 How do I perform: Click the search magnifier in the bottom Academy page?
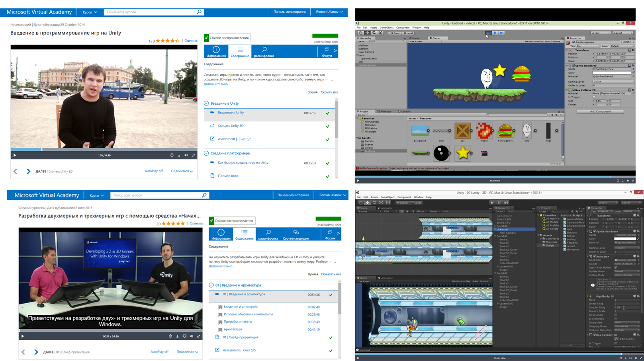204,195
